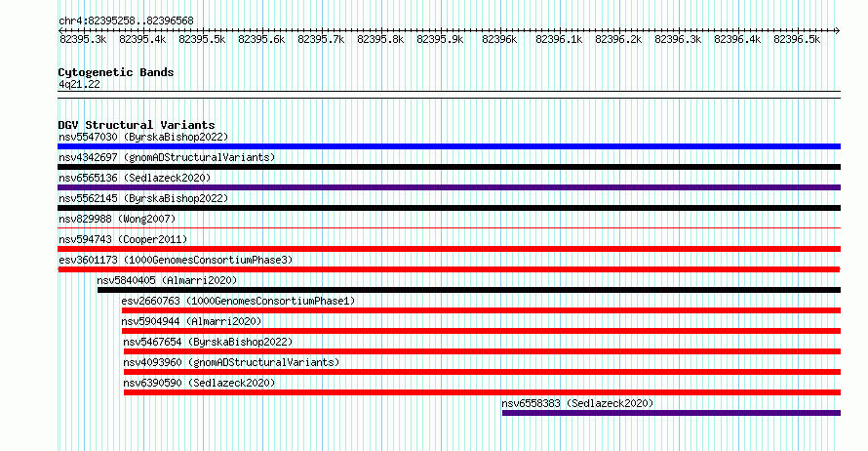This screenshot has height=451, width=868.
Task: Click the 82396.2k ruler position
Action: [x=618, y=39]
